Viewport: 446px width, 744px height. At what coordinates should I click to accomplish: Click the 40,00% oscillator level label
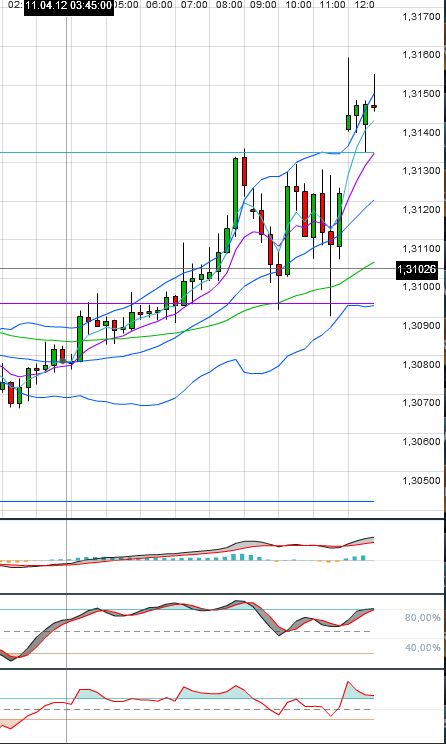pyautogui.click(x=422, y=648)
